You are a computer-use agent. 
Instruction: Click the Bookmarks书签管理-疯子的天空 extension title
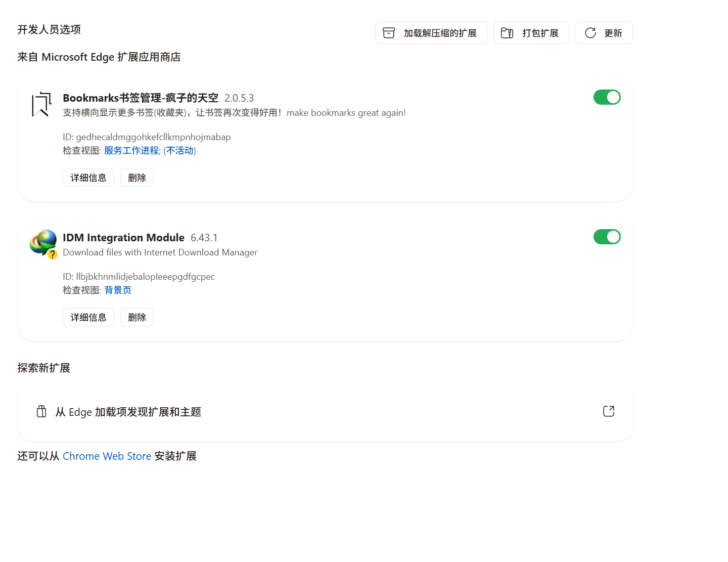point(141,98)
